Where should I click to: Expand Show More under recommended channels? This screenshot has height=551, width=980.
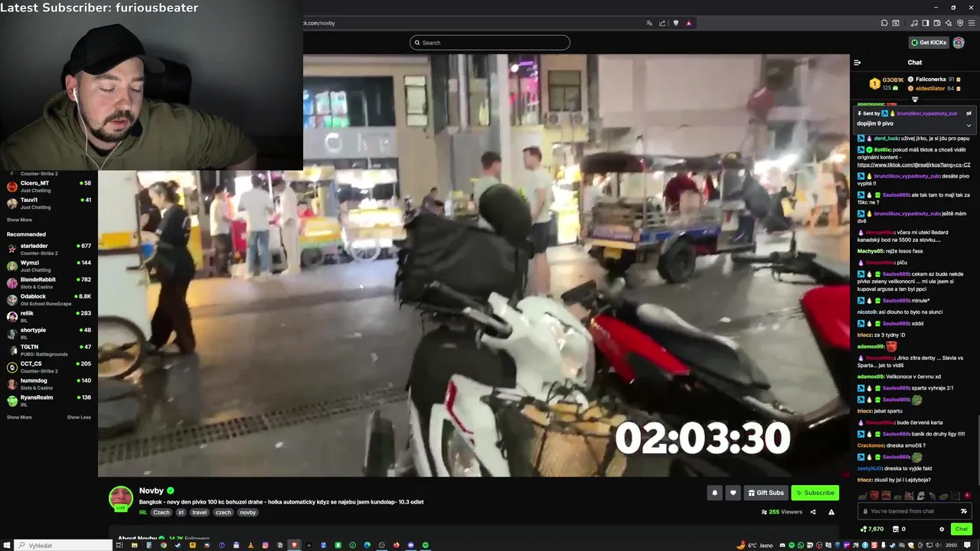[x=19, y=417]
